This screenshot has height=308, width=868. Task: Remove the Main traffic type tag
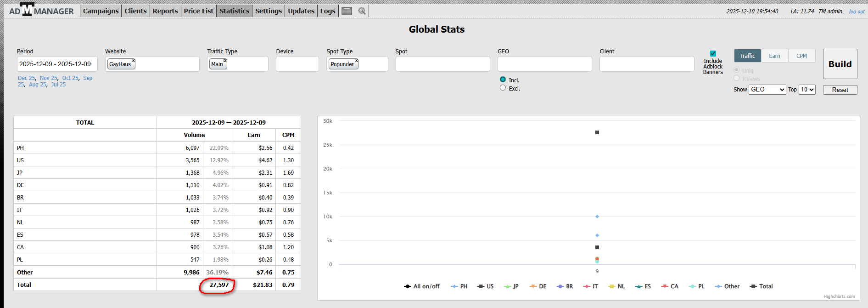point(225,61)
